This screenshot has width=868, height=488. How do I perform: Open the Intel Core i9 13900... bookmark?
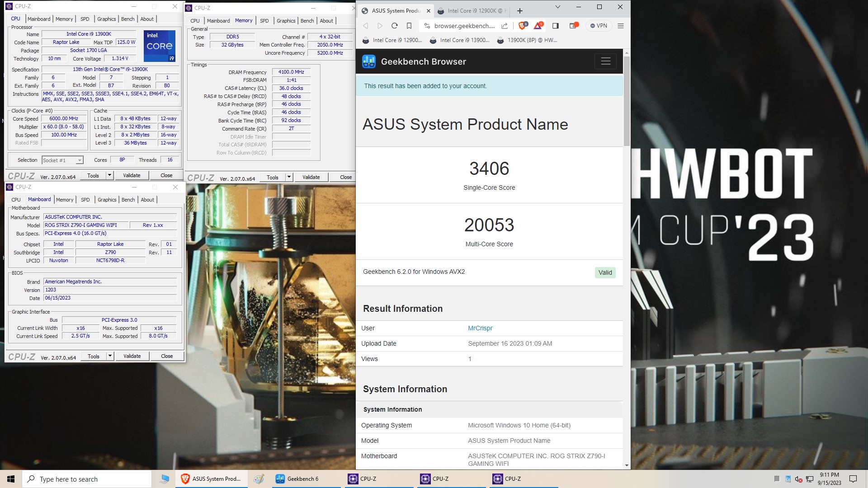(x=459, y=40)
